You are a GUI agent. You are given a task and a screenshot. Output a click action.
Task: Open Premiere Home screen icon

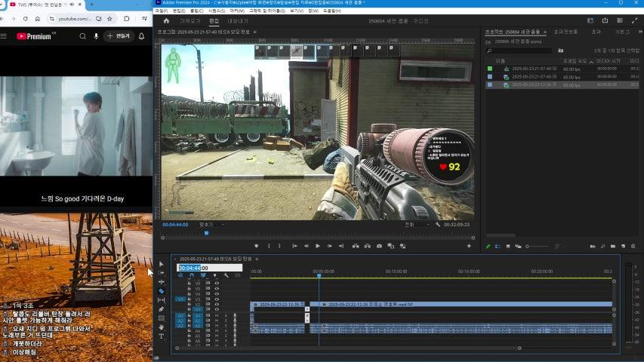tap(166, 21)
